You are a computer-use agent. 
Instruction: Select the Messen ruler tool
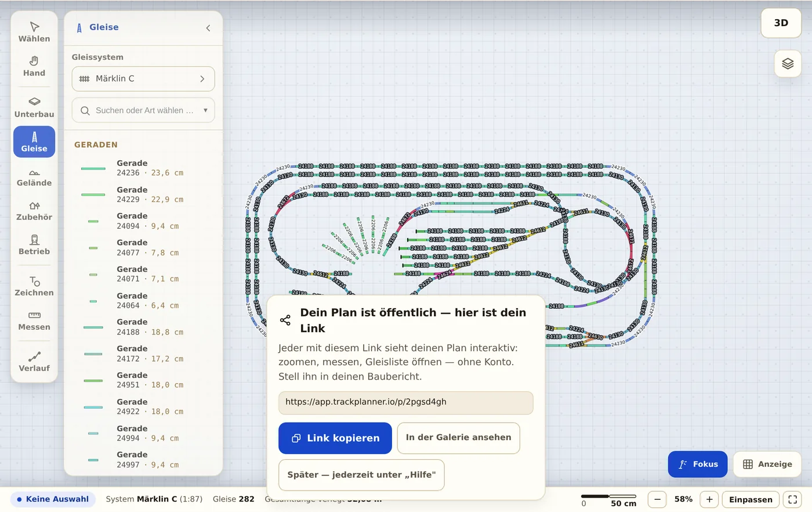(x=34, y=320)
